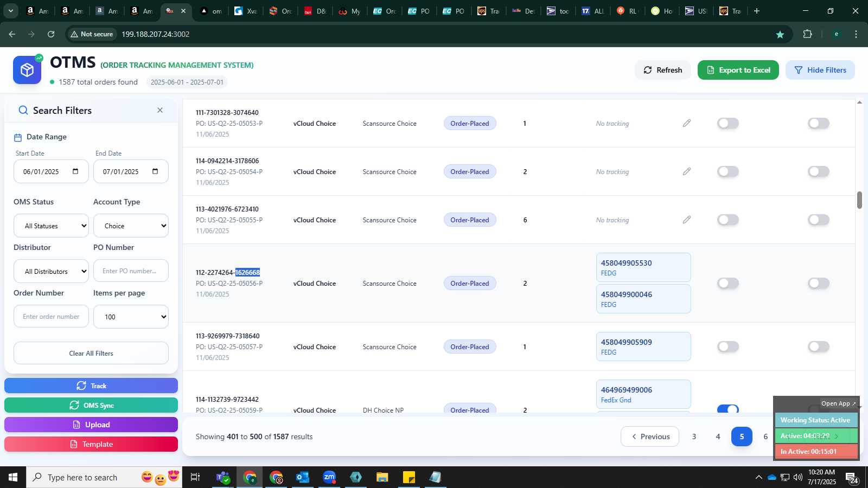Viewport: 868px width, 488px height.
Task: Click the Track button
Action: click(x=91, y=386)
